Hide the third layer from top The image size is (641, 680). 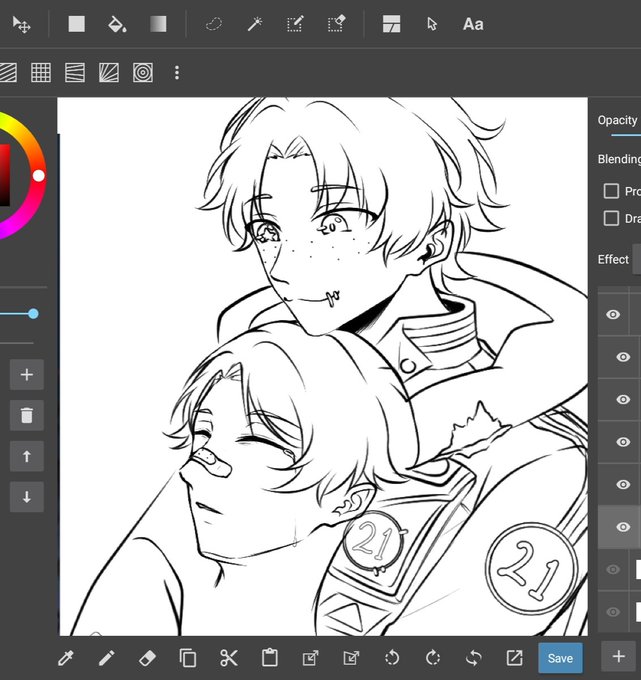click(x=623, y=399)
